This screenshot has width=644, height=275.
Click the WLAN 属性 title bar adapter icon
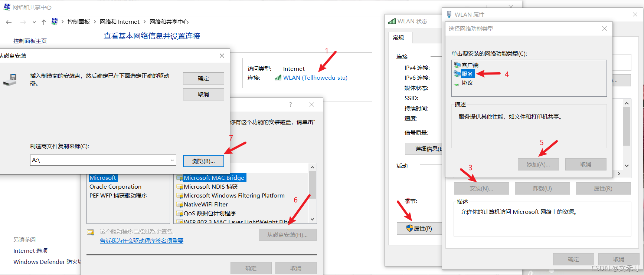coord(449,14)
